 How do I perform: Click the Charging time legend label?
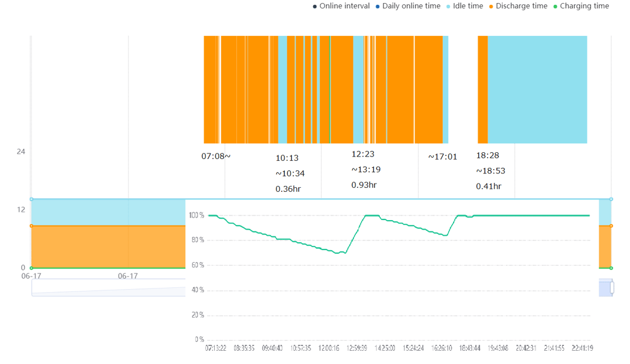coord(584,6)
